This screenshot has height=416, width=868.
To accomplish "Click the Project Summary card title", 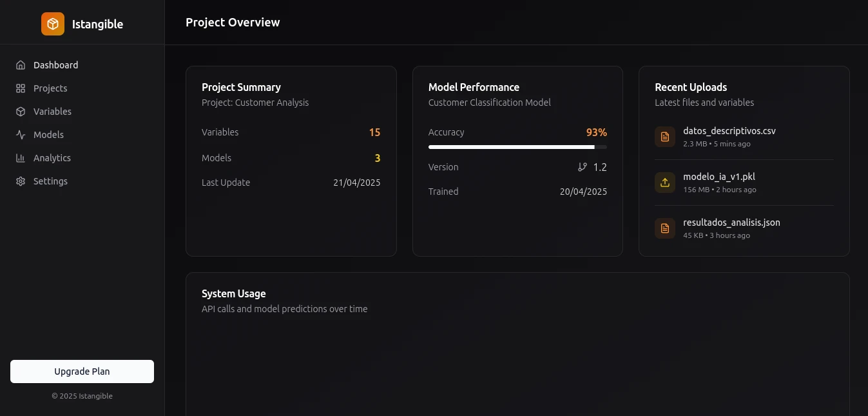I will pyautogui.click(x=241, y=87).
